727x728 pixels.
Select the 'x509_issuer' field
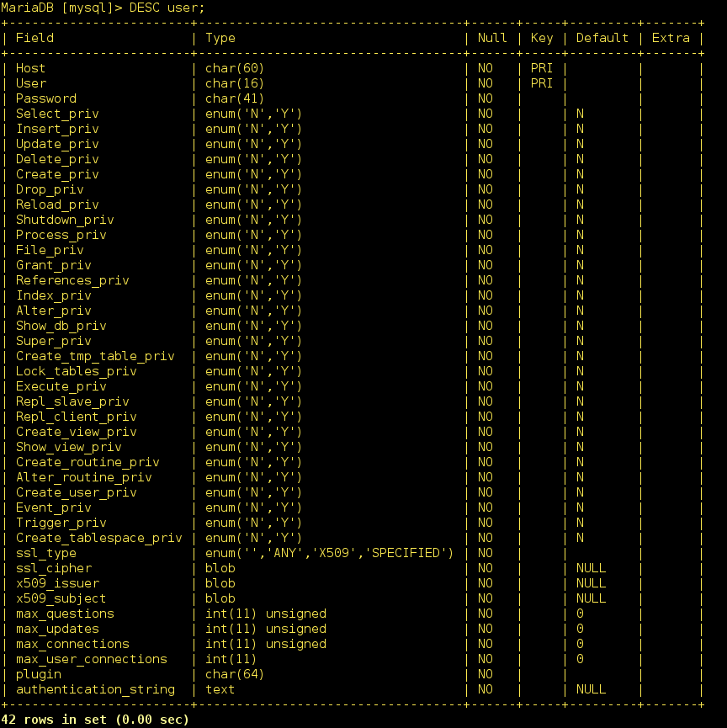(x=57, y=583)
